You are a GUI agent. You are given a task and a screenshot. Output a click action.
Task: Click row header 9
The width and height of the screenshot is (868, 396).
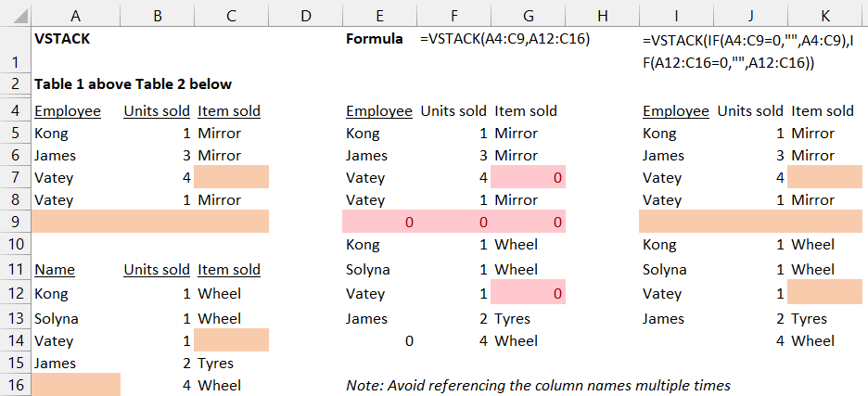(x=14, y=222)
